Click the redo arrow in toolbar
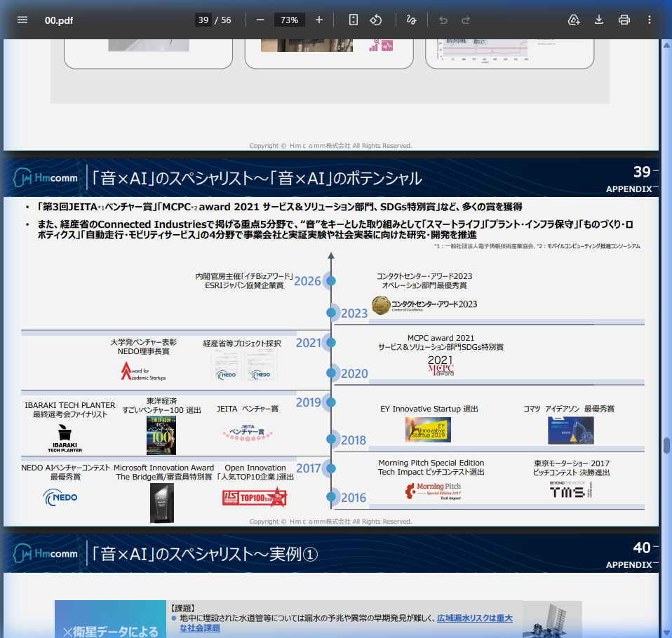Screen dimensions: 672x638 [466, 20]
